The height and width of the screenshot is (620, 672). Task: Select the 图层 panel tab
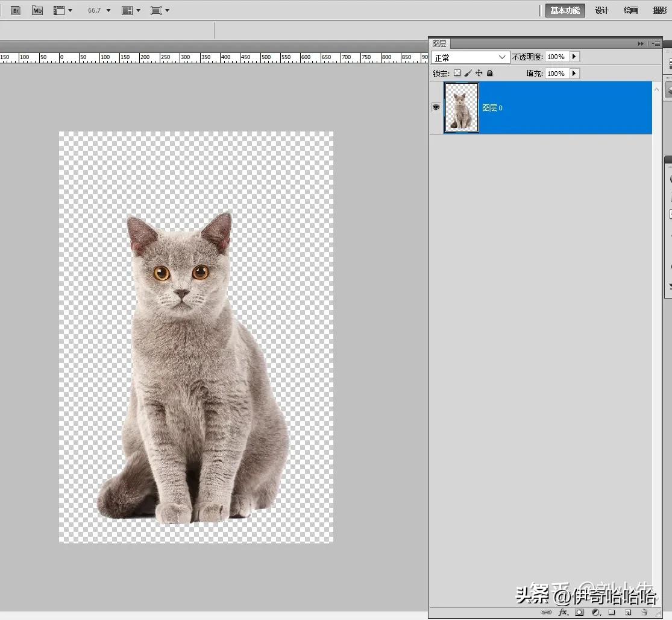coord(439,43)
